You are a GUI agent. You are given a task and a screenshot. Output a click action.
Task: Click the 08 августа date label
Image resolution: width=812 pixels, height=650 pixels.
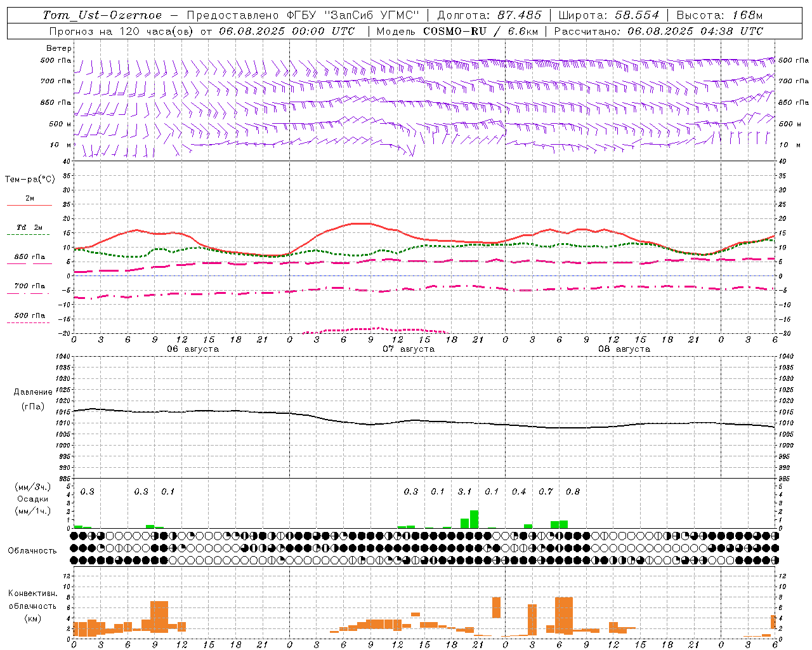[x=624, y=349]
